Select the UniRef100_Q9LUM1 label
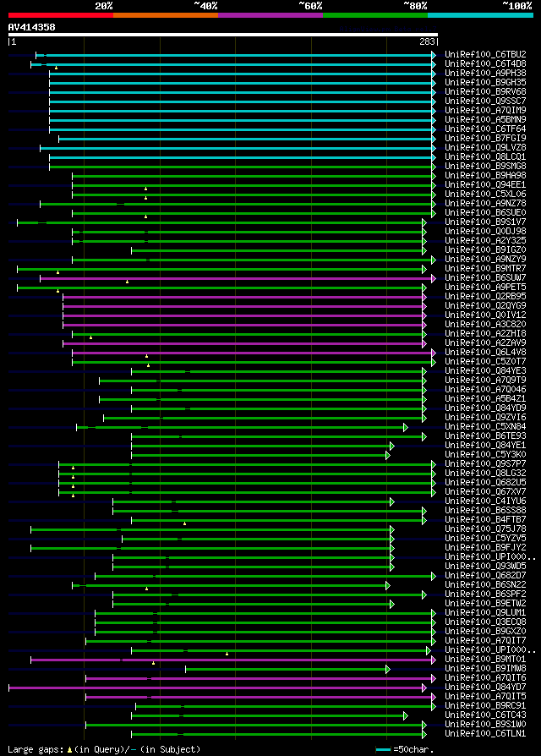This screenshot has width=541, height=756. coord(485,613)
